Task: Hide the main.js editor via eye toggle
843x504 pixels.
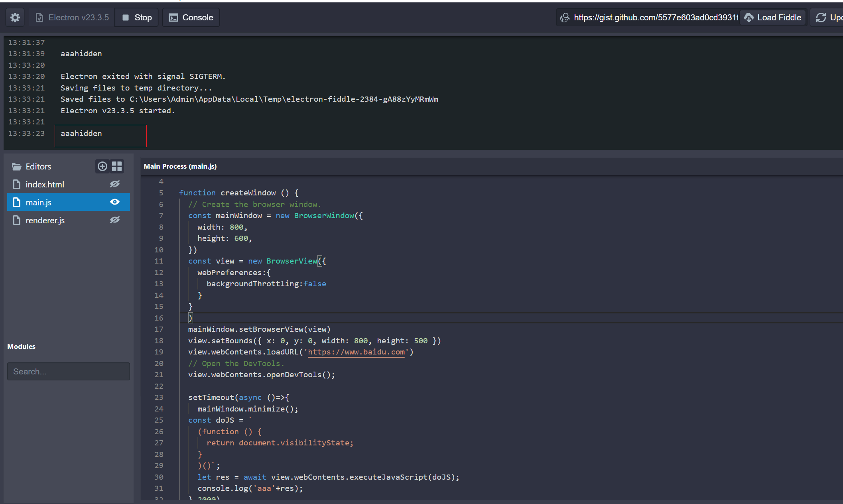Action: (x=115, y=202)
